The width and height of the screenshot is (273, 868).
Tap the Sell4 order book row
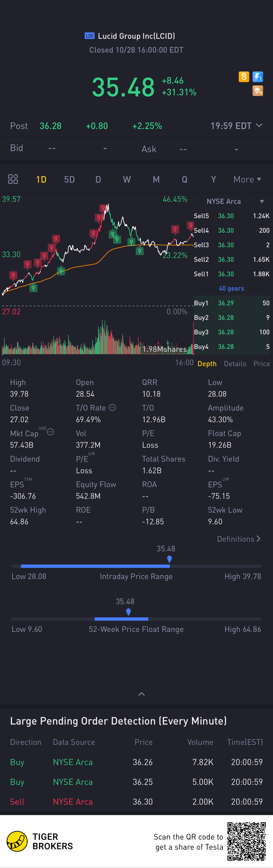point(232,230)
